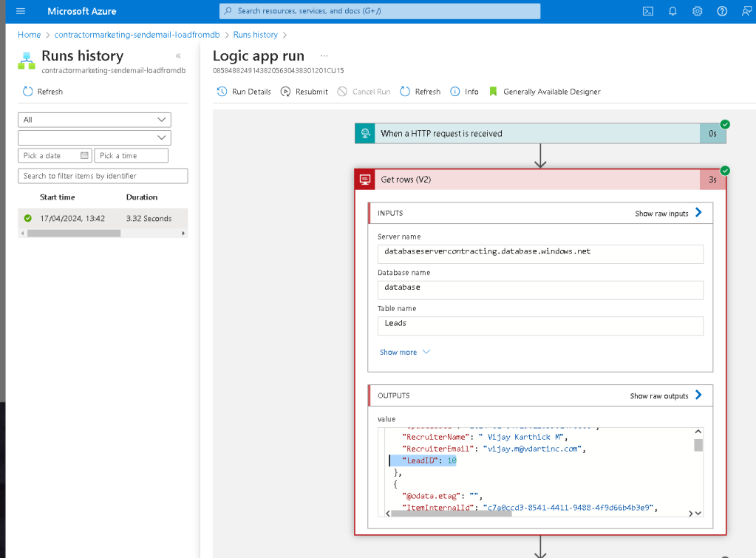Click the Table name Leads field

(x=540, y=326)
